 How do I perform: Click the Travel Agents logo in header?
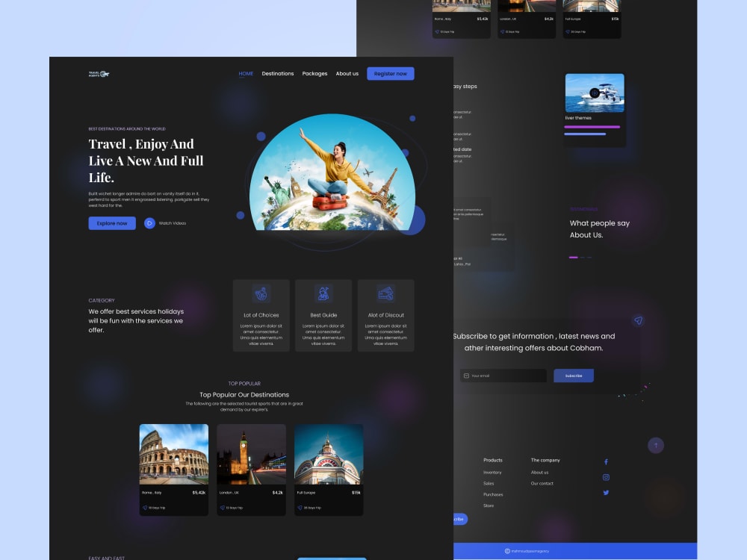(x=99, y=74)
